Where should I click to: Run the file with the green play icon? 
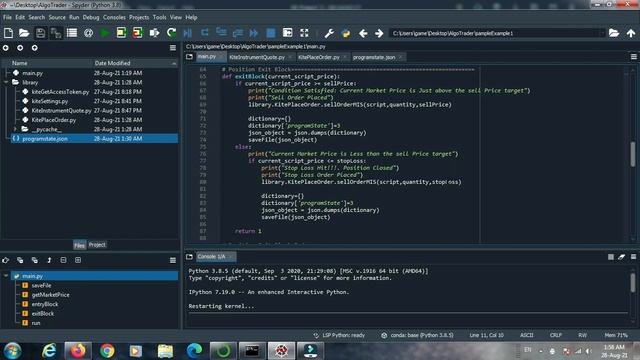105,33
